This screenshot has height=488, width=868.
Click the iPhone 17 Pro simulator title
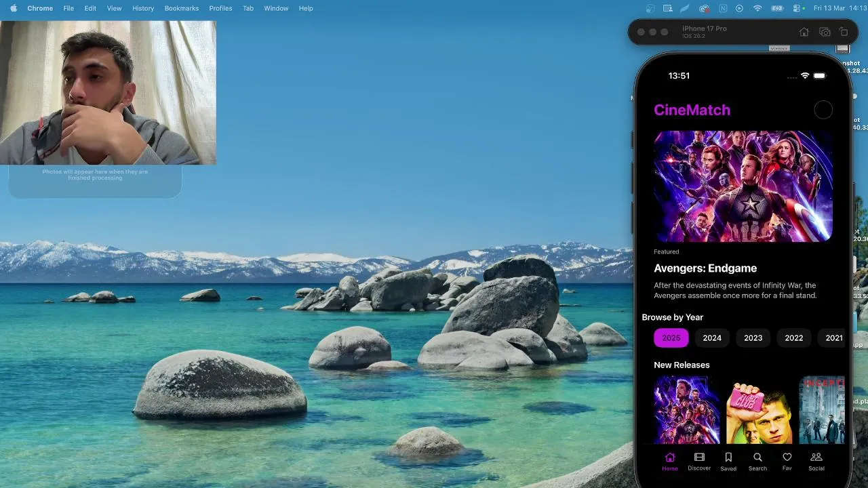pos(705,28)
